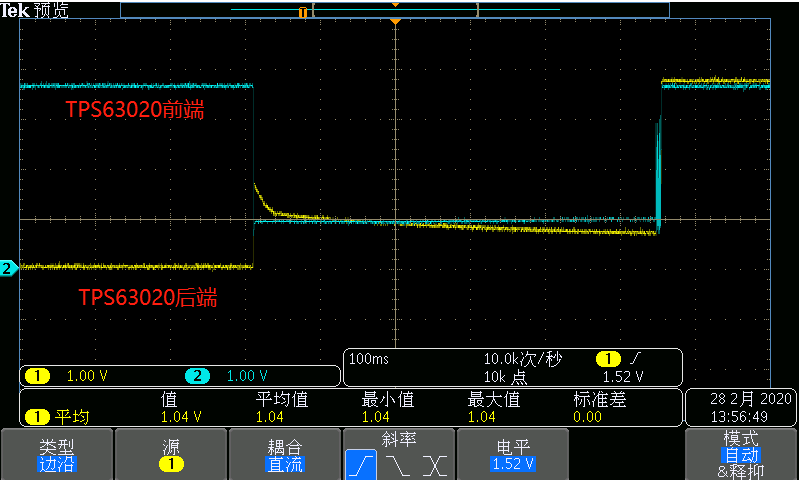Select the falling edge slope icon
Screen dimensions: 800x480
(398, 465)
